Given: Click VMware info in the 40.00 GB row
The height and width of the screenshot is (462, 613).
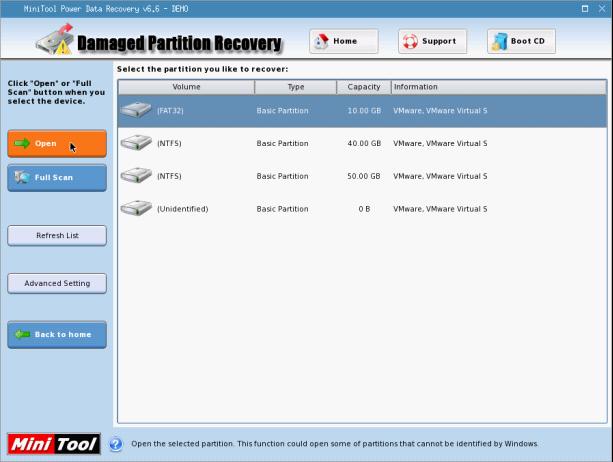Looking at the screenshot, I should pyautogui.click(x=440, y=143).
